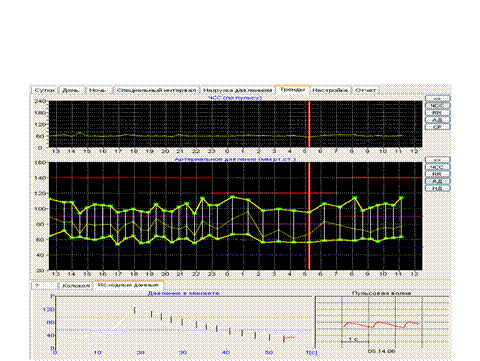Open the Колокол lower tab
The height and width of the screenshot is (361, 480).
click(76, 286)
